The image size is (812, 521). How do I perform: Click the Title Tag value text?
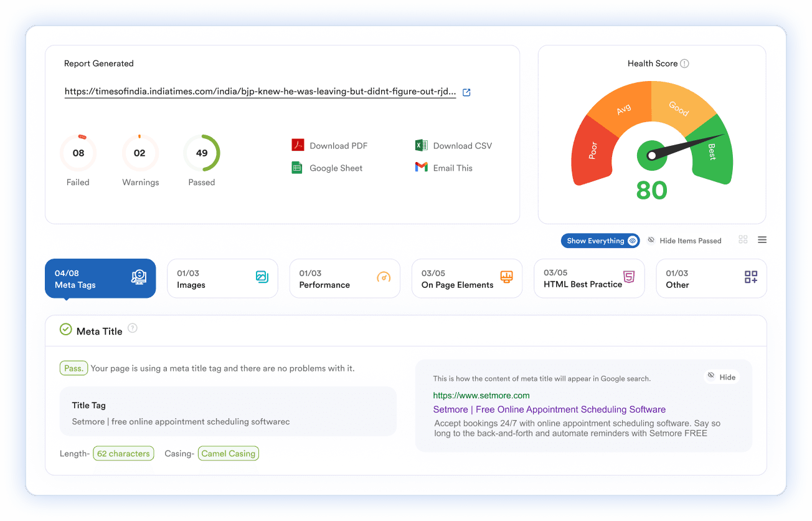pyautogui.click(x=181, y=421)
